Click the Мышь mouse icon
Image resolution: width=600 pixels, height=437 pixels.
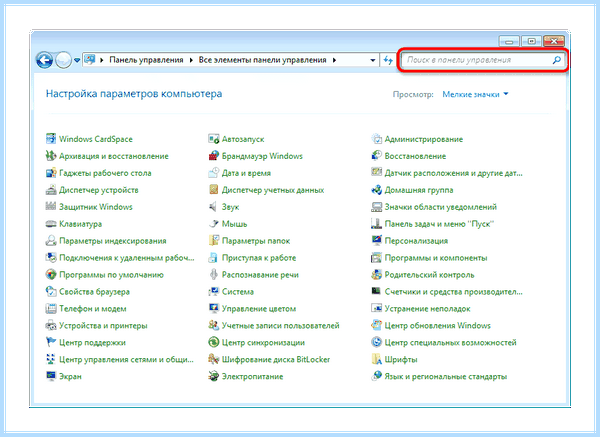(214, 223)
